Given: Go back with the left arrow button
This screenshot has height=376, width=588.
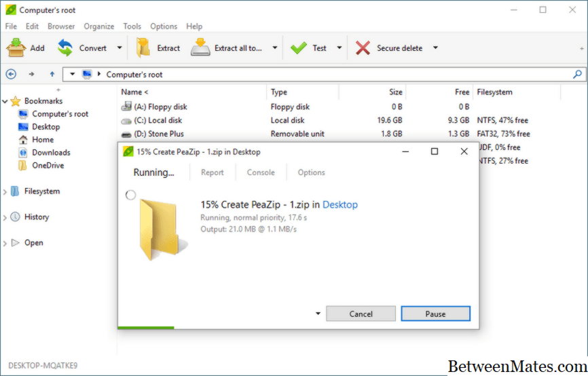Looking at the screenshot, I should pos(11,74).
